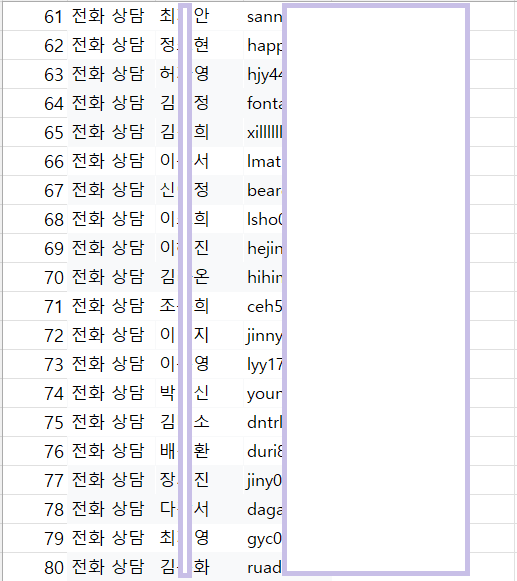This screenshot has width=517, height=581.
Task: Select the 전화 상담 cell in row 70
Action: coord(111,277)
